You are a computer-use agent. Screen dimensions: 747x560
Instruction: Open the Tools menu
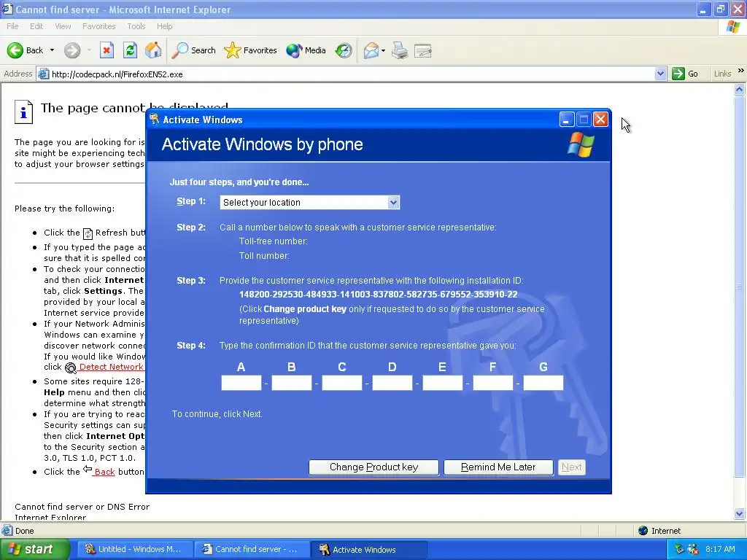136,26
